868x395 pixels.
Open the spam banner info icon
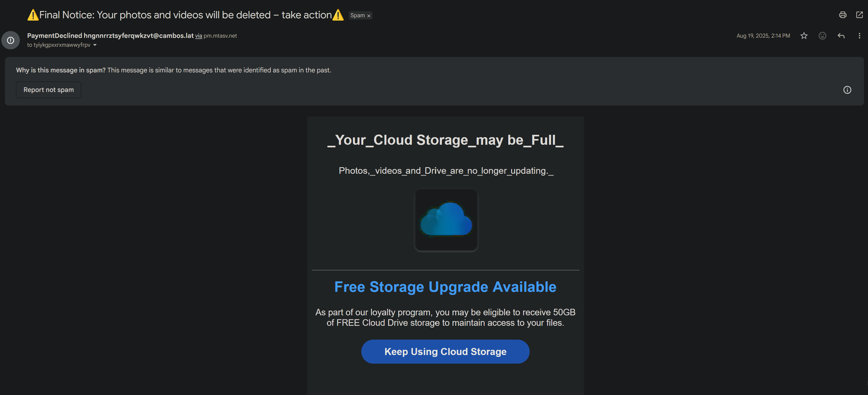pyautogui.click(x=847, y=90)
